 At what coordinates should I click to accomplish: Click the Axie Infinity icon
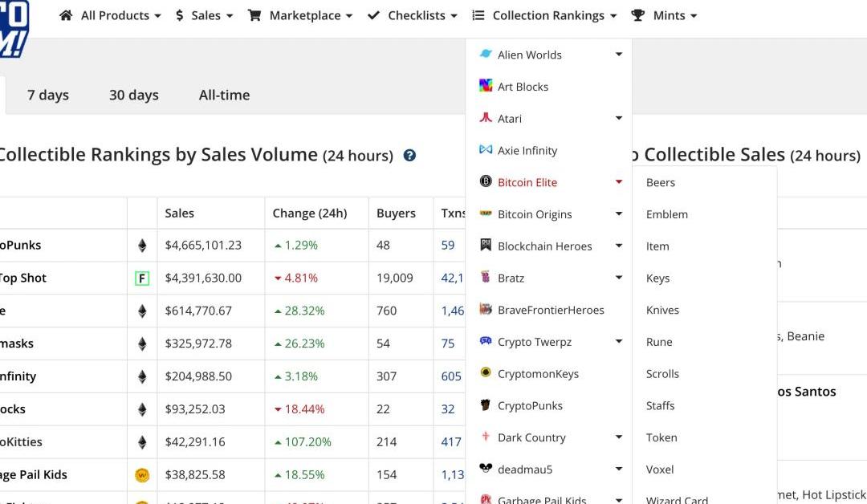pyautogui.click(x=486, y=150)
